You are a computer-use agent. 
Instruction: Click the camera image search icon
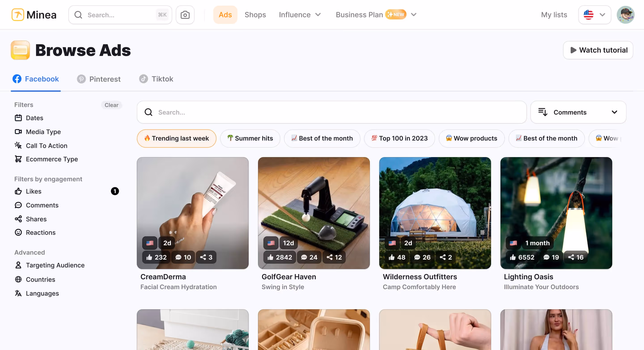185,15
